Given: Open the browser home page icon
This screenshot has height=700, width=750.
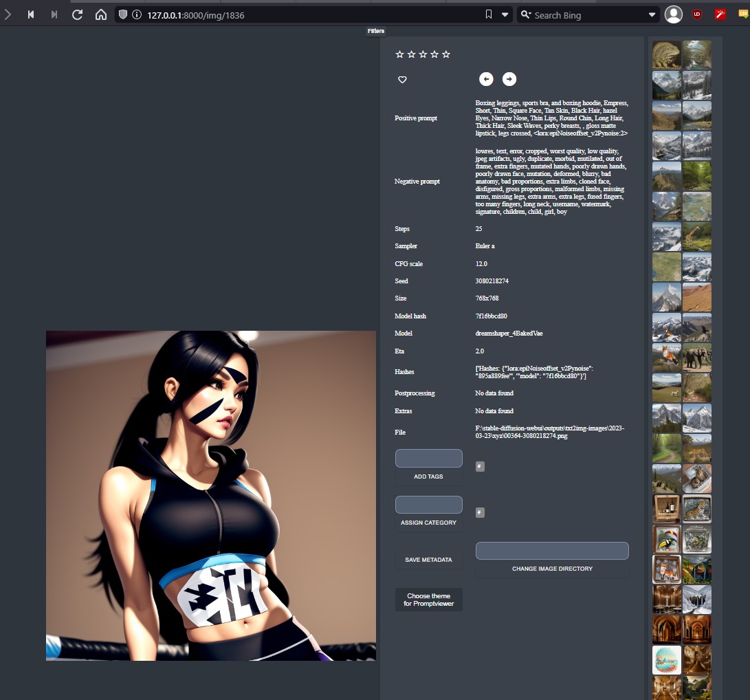Looking at the screenshot, I should point(100,14).
